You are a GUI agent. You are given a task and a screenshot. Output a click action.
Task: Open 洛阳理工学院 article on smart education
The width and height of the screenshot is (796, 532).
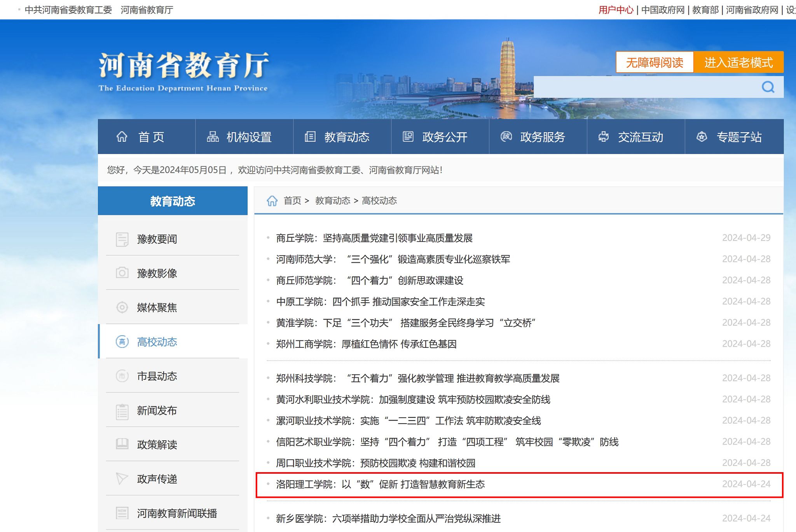tap(380, 484)
